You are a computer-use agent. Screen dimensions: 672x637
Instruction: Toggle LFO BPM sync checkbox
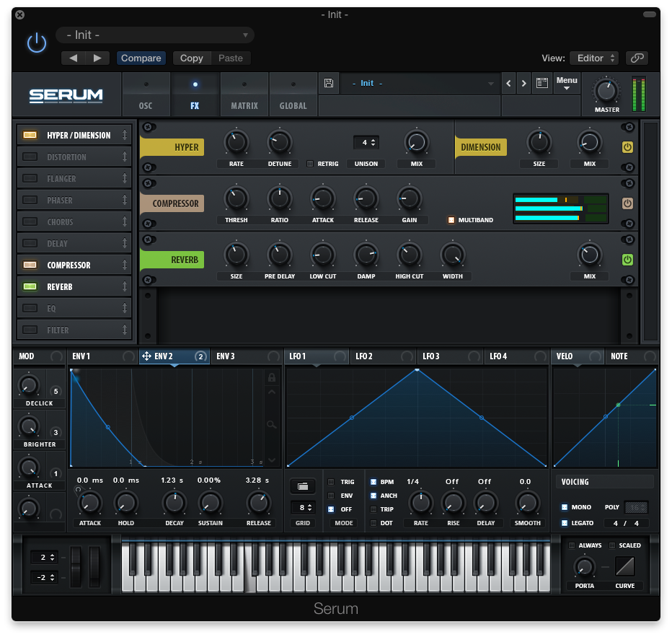[x=373, y=482]
